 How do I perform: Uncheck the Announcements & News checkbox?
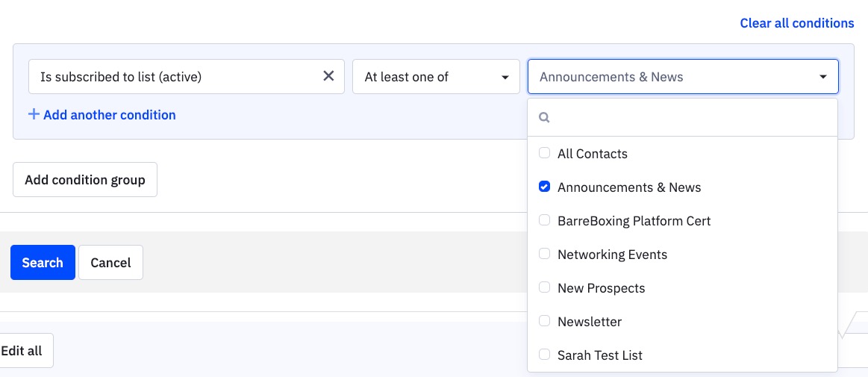coord(544,187)
